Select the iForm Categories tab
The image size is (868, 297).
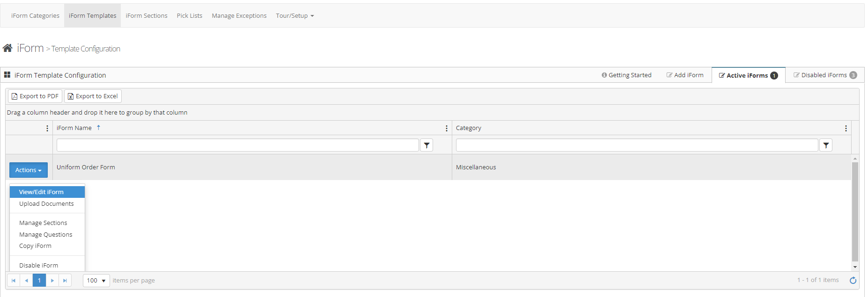[35, 15]
